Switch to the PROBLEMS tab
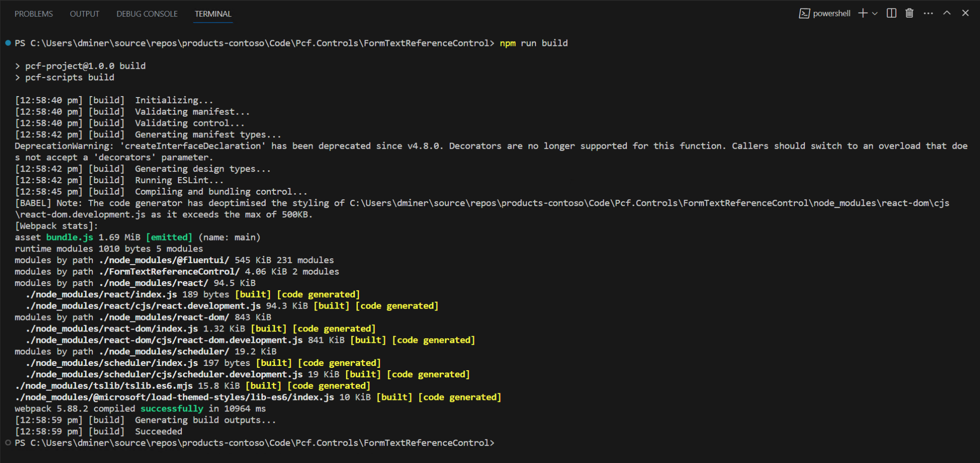The height and width of the screenshot is (463, 980). [x=33, y=14]
